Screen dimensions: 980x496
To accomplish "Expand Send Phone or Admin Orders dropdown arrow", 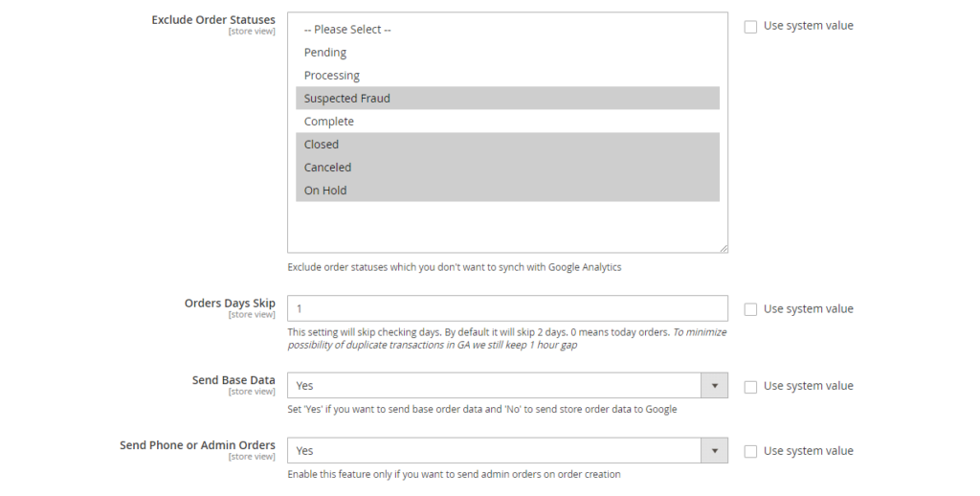I will tap(714, 451).
